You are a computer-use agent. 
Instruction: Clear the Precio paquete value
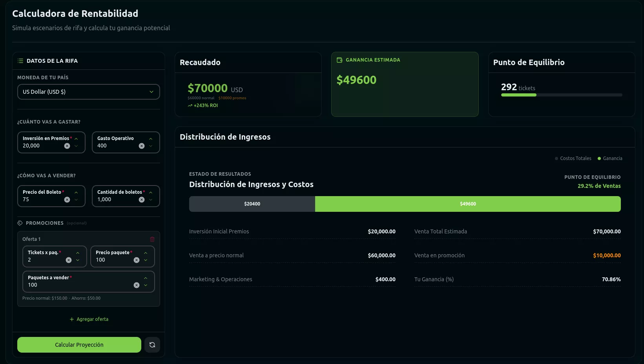[137, 260]
